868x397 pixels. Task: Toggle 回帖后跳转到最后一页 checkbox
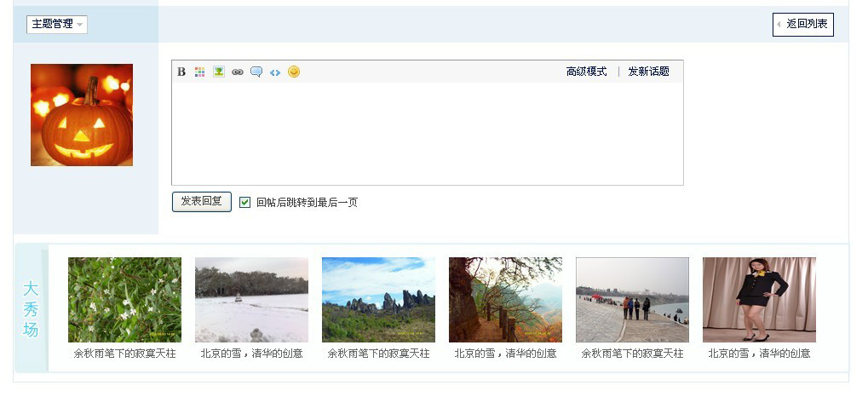244,202
